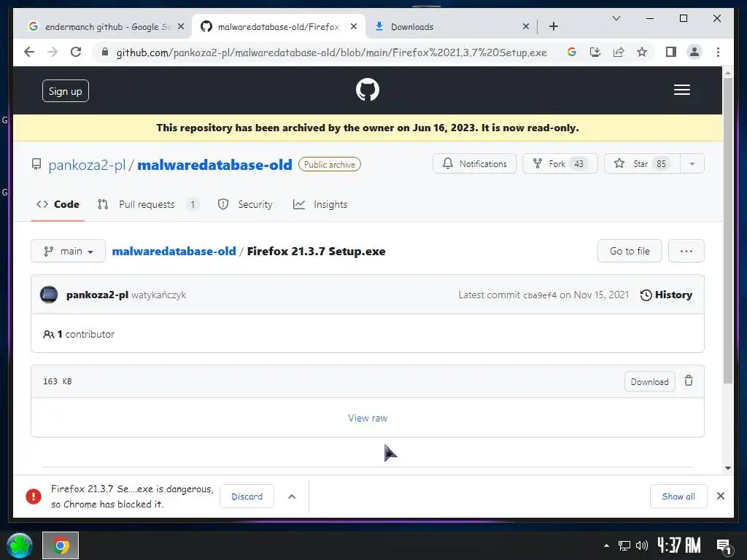Close the endermanch github Google tab

point(181,27)
